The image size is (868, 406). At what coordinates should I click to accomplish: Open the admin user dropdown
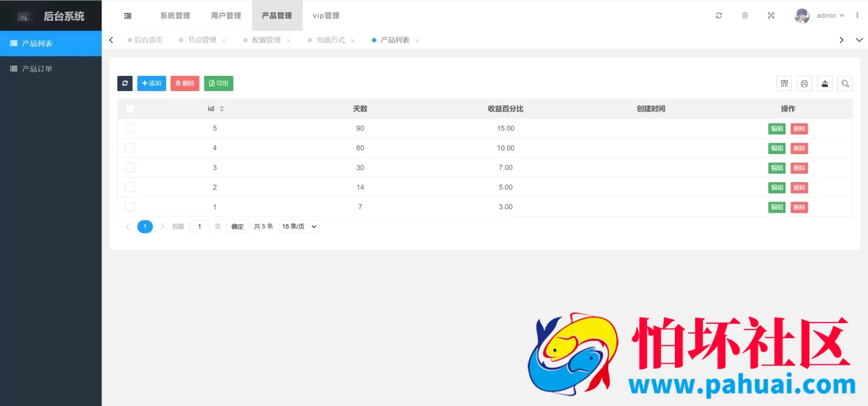point(830,16)
